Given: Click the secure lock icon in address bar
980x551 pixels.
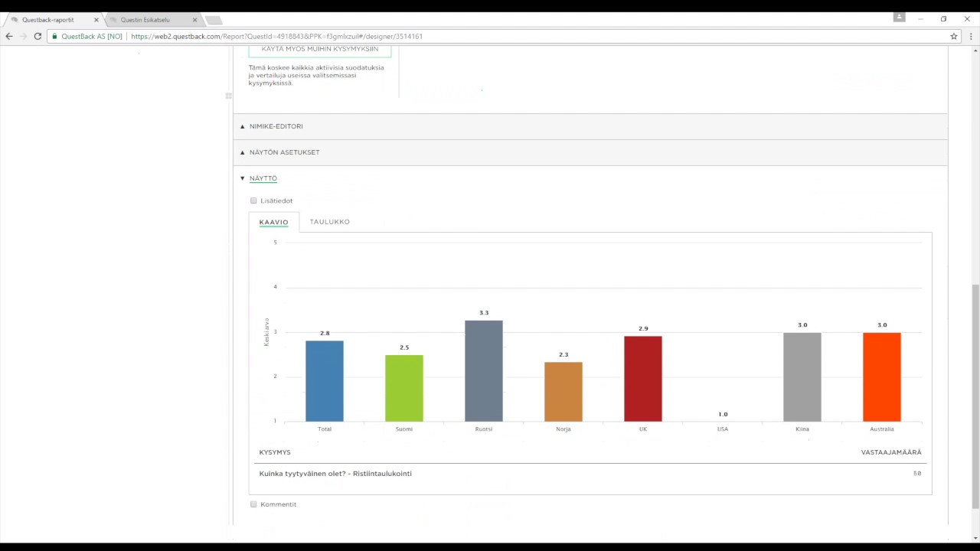Looking at the screenshot, I should [55, 36].
